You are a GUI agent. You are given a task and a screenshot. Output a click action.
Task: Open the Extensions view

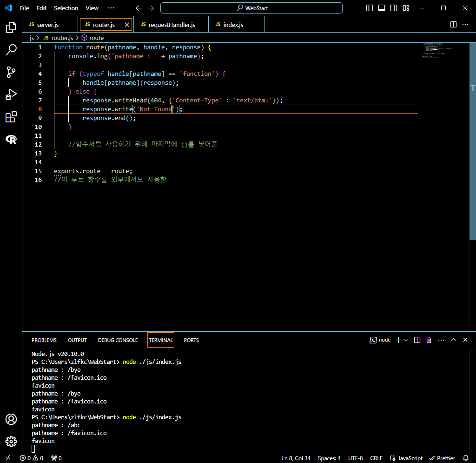click(11, 117)
